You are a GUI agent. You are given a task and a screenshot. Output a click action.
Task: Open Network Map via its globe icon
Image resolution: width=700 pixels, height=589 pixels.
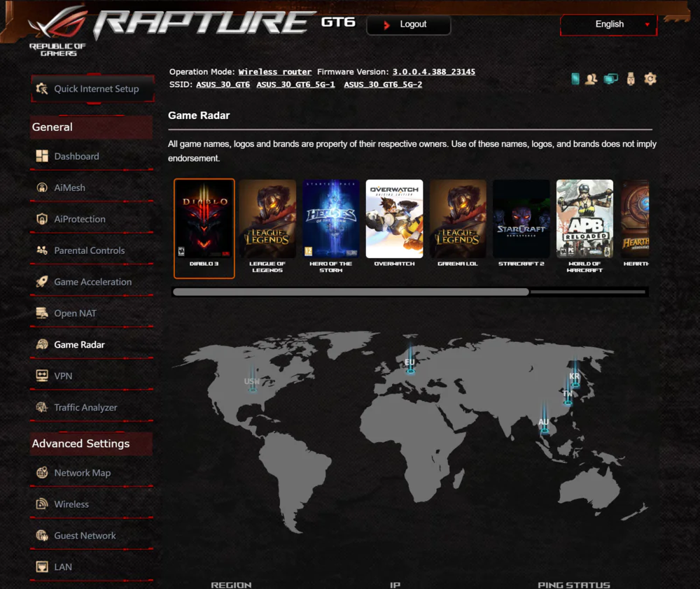42,473
